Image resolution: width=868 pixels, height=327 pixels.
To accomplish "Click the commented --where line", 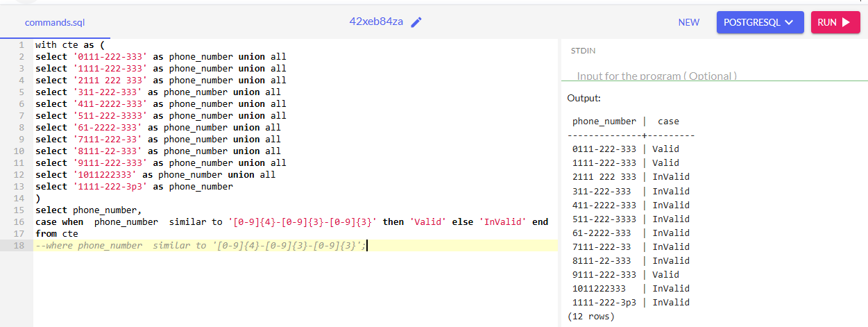I will [x=201, y=245].
